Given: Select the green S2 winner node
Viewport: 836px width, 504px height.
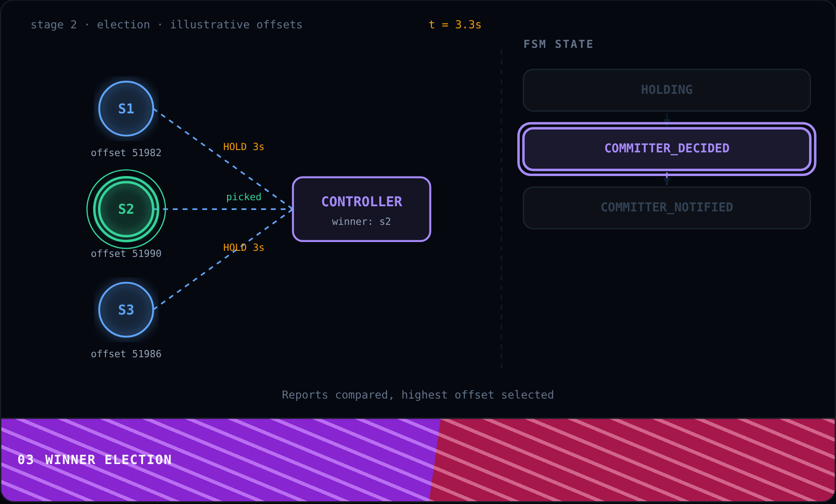Looking at the screenshot, I should point(126,209).
